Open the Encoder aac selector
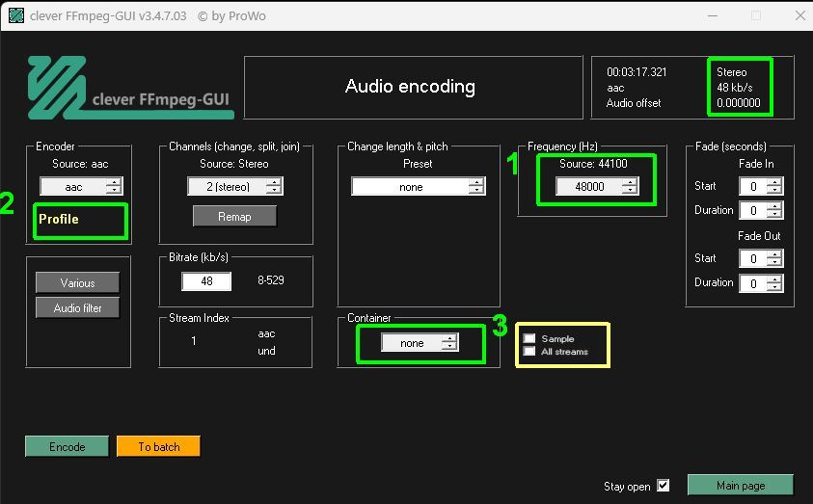This screenshot has height=504, width=813. click(81, 187)
